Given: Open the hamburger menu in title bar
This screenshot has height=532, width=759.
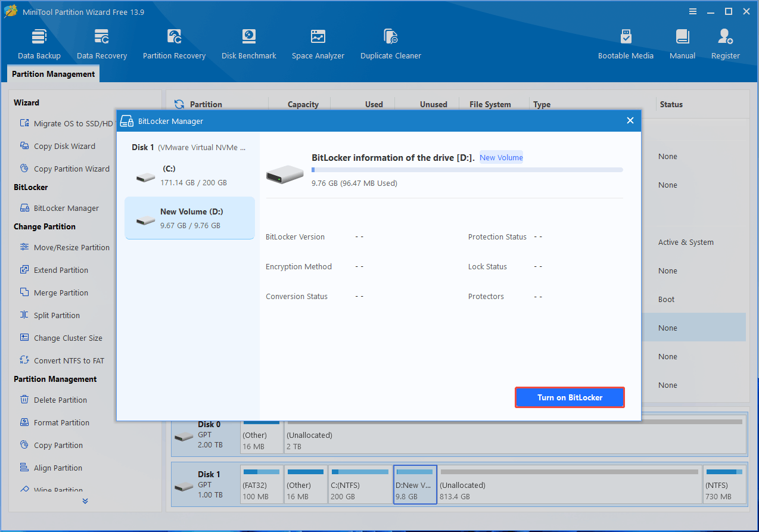Looking at the screenshot, I should (x=693, y=11).
